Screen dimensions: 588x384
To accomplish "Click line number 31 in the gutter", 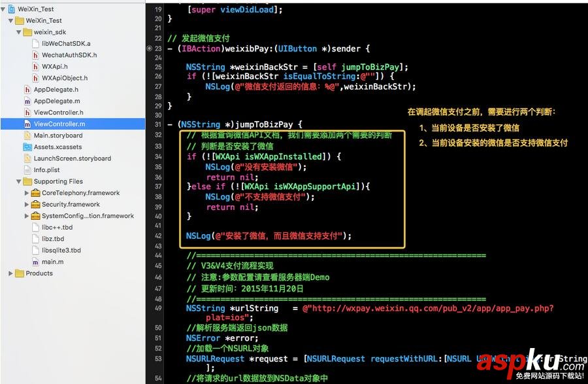I will [x=157, y=124].
